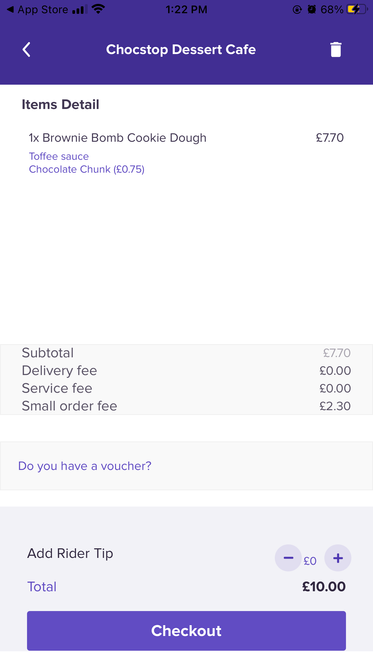Select the Brownie Bomb Cookie Dough item
The width and height of the screenshot is (373, 663).
point(118,138)
